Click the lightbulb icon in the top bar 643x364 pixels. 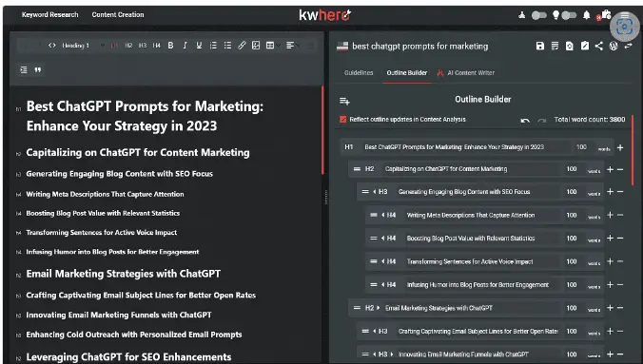pos(555,15)
